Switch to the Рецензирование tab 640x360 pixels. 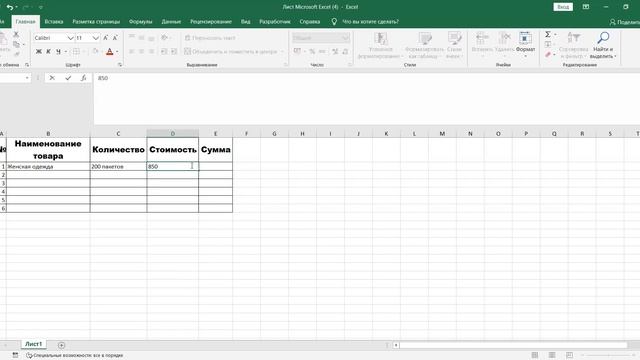(211, 22)
